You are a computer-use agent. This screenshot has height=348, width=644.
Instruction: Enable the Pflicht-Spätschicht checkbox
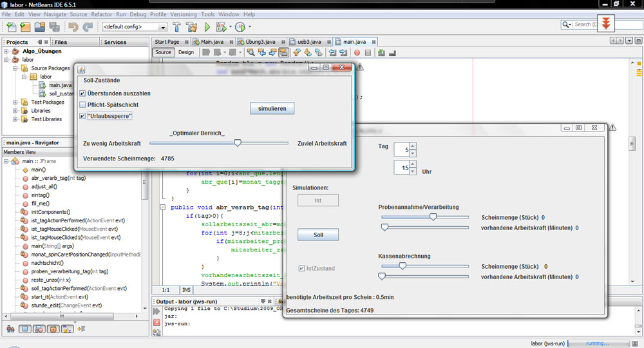point(82,104)
